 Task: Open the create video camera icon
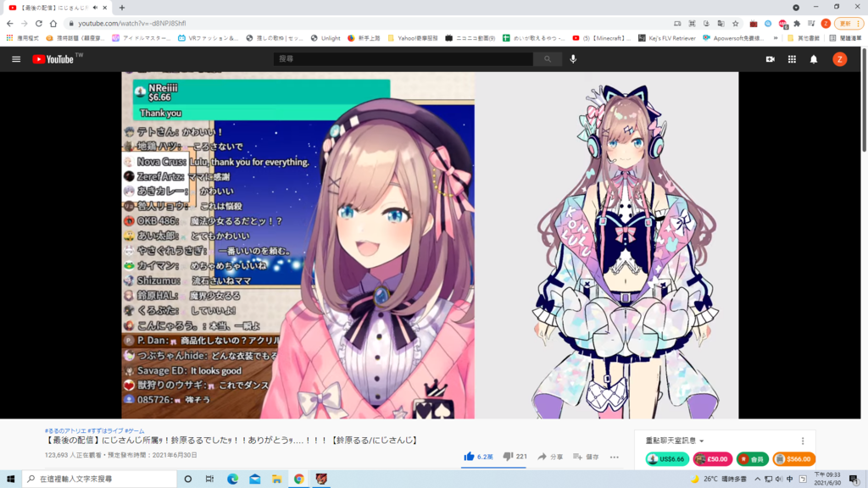[770, 59]
